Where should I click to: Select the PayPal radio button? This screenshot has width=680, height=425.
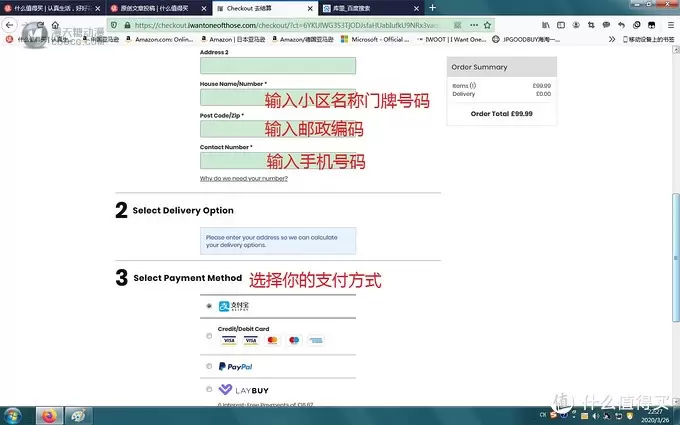(x=209, y=366)
